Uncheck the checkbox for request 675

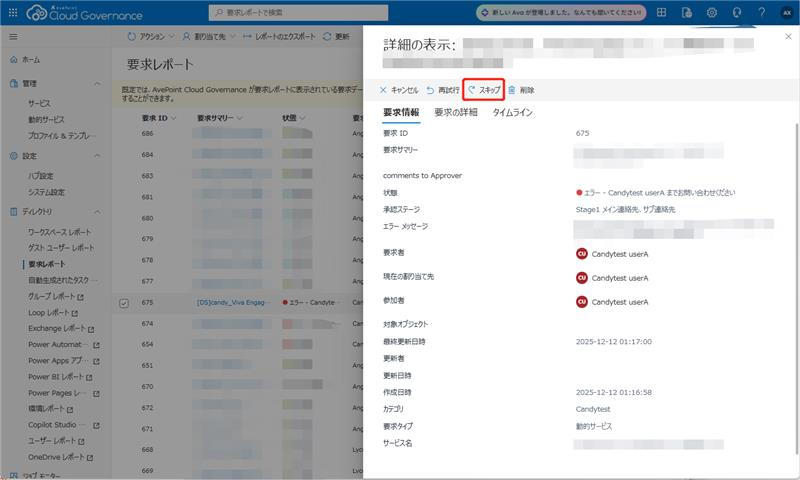(124, 302)
